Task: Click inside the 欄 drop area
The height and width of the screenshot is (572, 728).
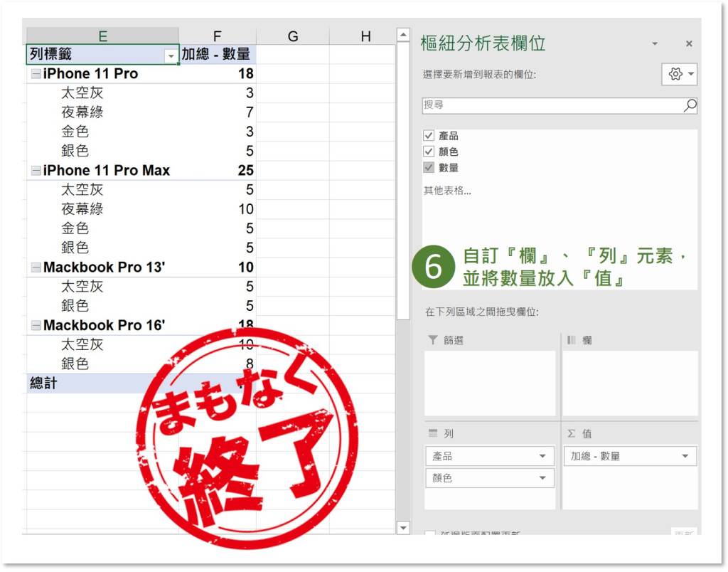Action: [630, 383]
